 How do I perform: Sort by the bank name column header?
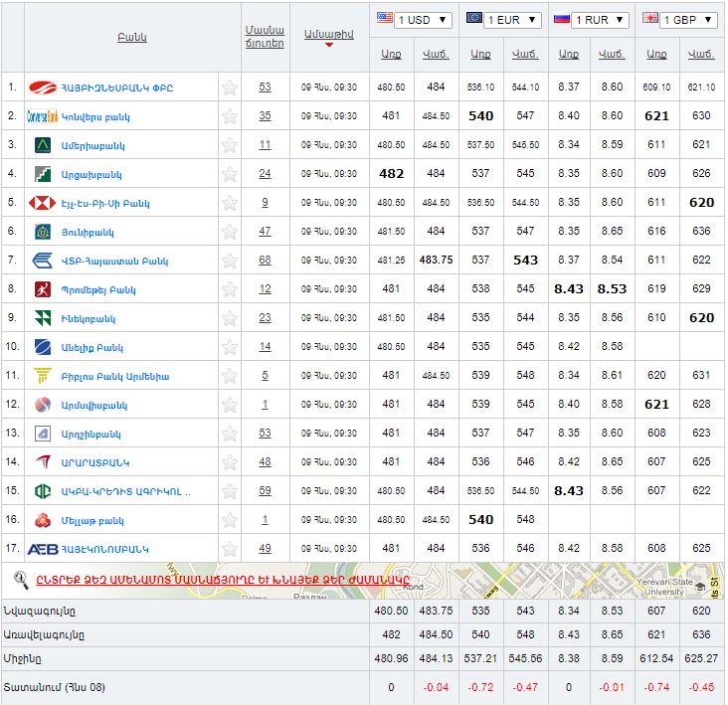tap(131, 38)
